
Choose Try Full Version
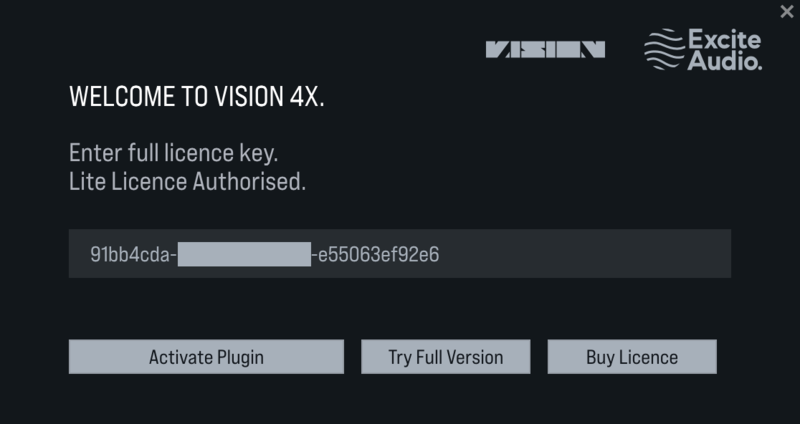pyautogui.click(x=445, y=357)
